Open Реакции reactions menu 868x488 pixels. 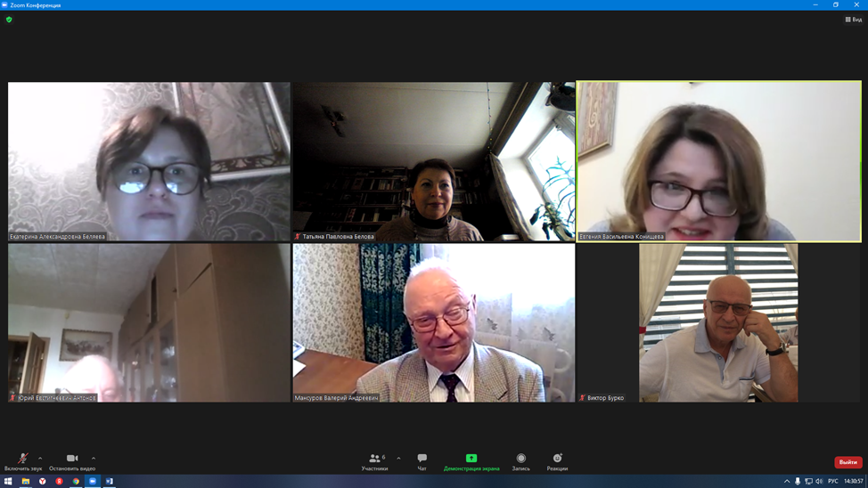(x=557, y=461)
